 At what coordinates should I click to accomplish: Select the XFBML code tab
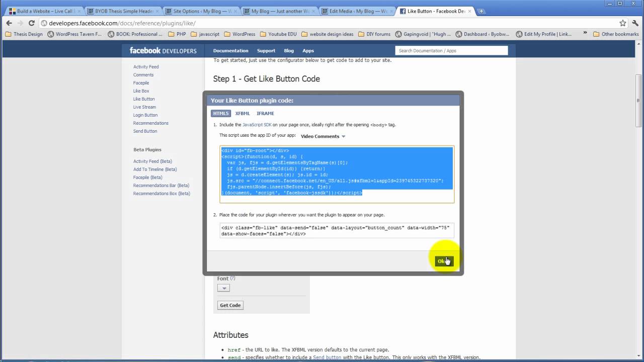click(x=243, y=114)
